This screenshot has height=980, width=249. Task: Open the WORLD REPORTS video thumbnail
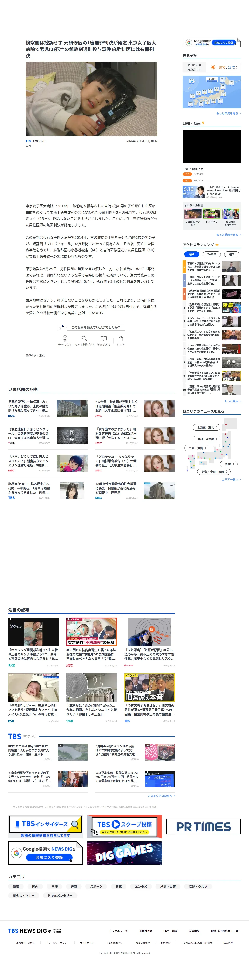point(230,214)
